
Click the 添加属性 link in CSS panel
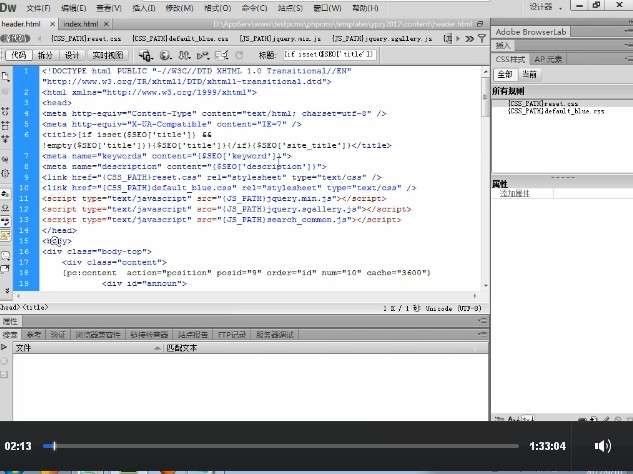(515, 193)
